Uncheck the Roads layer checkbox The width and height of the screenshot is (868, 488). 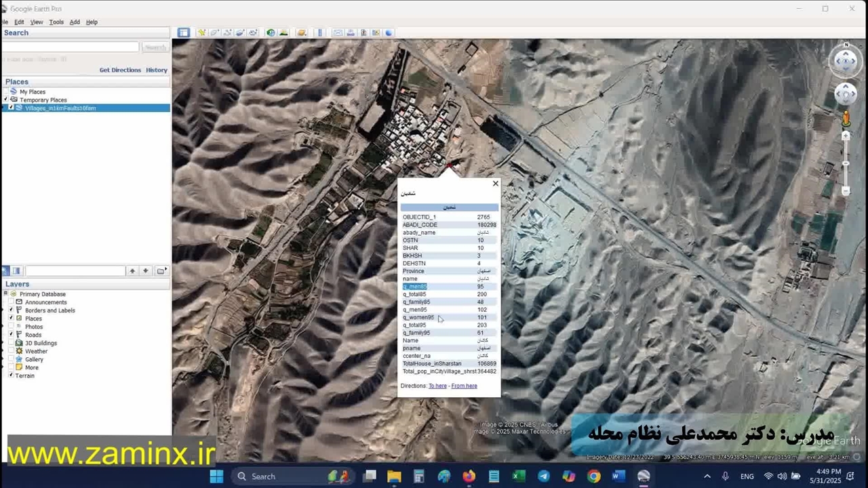point(11,335)
